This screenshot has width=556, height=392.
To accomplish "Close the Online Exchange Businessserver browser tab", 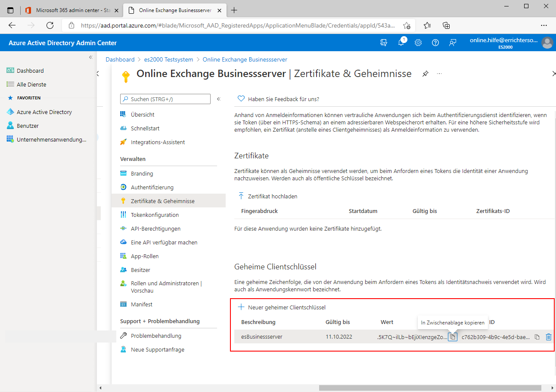I will coord(220,10).
